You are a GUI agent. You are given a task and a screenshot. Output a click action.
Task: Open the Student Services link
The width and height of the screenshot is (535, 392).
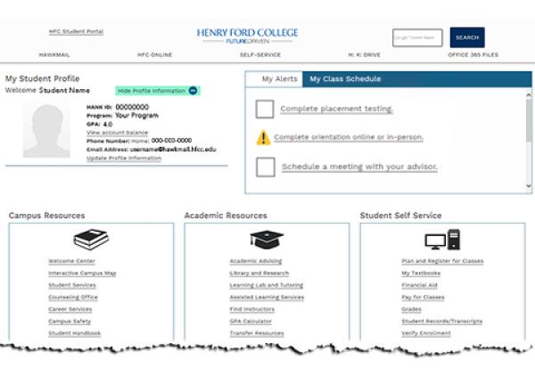click(72, 285)
